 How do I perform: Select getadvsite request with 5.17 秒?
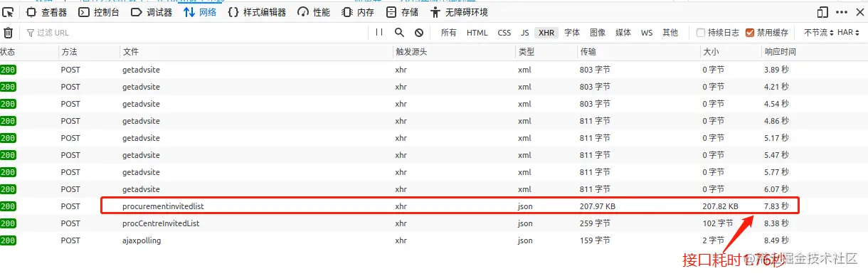(x=434, y=138)
